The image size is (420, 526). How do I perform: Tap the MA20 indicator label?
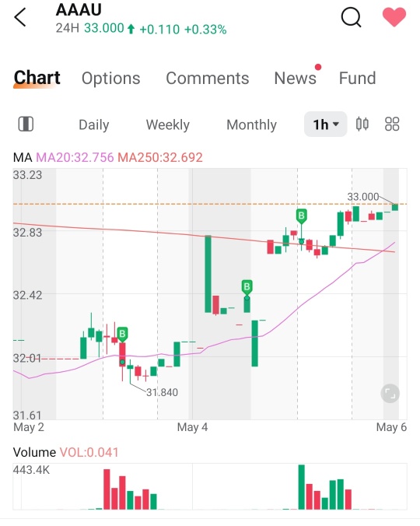tap(75, 157)
